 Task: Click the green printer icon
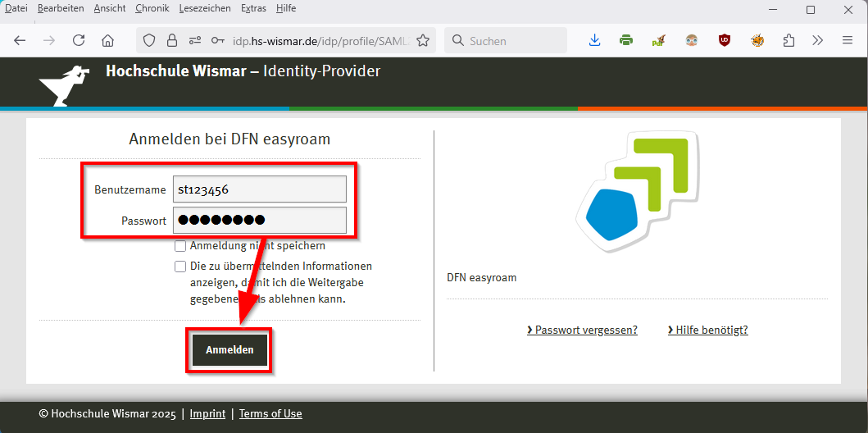pyautogui.click(x=626, y=40)
